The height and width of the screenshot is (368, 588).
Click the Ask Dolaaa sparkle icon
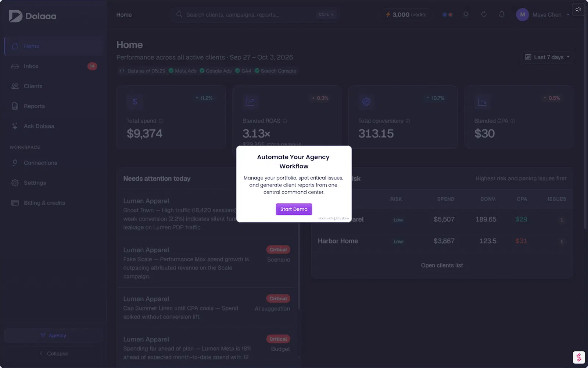pos(15,126)
